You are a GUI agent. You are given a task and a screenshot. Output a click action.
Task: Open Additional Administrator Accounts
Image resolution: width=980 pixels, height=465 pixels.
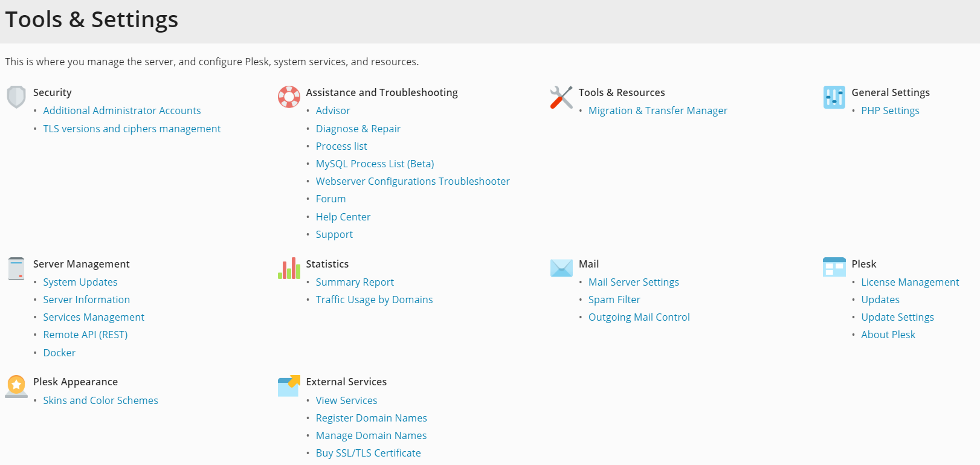[x=122, y=111]
